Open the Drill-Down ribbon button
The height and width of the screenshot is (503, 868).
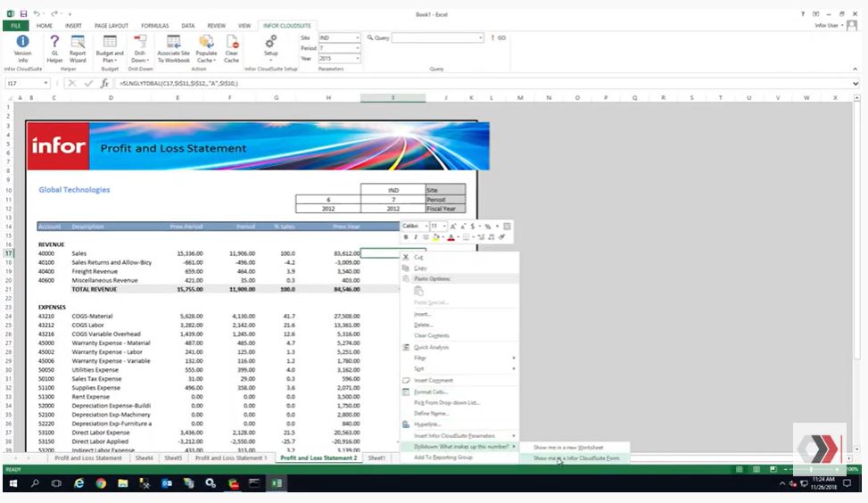pyautogui.click(x=140, y=49)
